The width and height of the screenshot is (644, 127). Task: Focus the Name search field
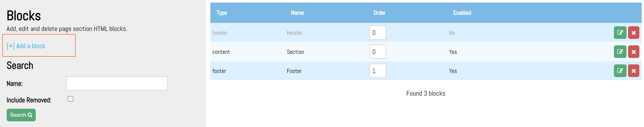[x=117, y=83]
